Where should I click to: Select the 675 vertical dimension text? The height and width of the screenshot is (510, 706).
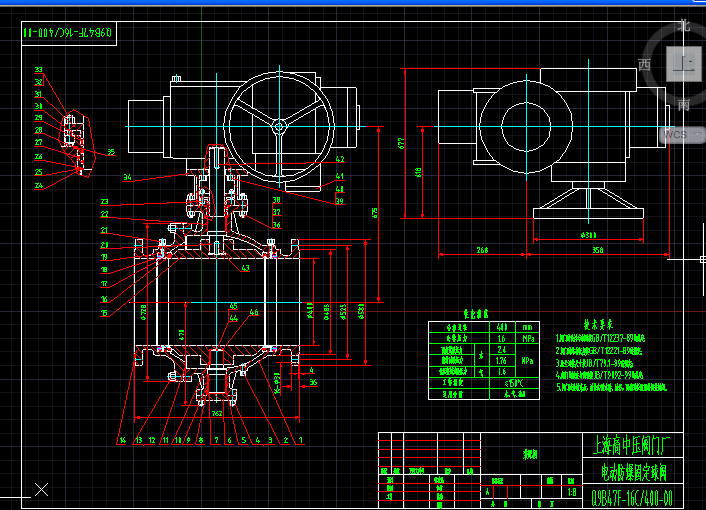click(x=374, y=213)
